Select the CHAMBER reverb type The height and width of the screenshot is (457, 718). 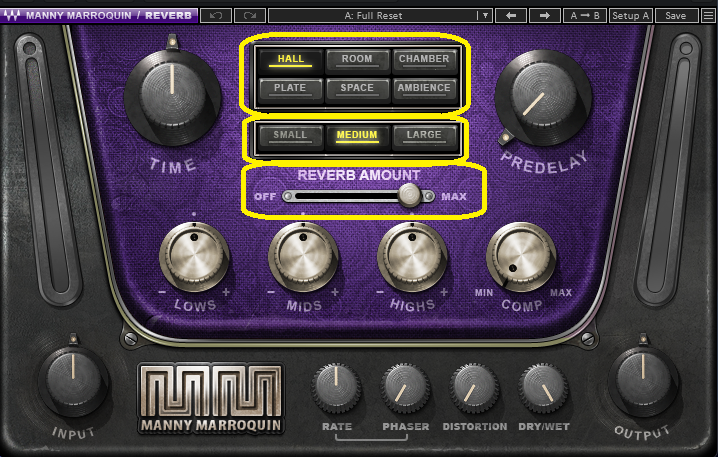424,60
